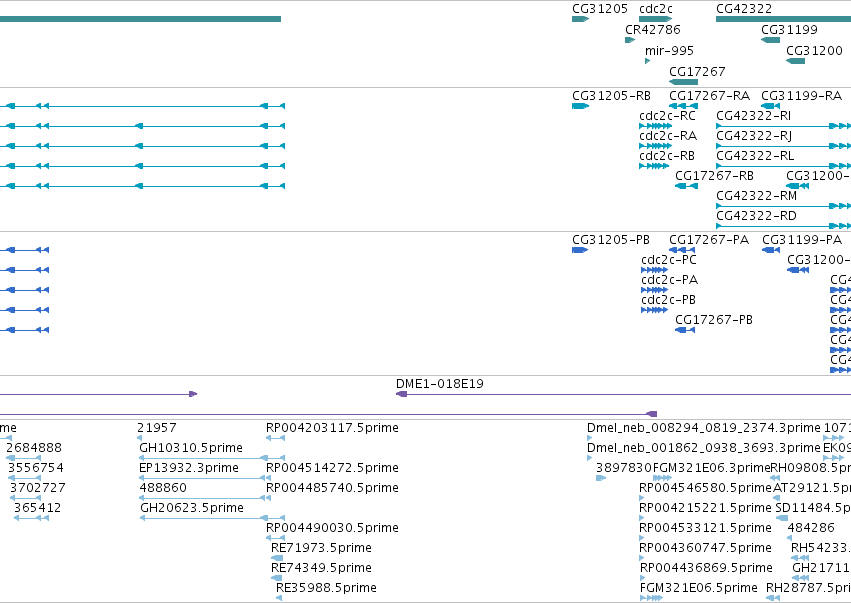This screenshot has height=603, width=851.
Task: Select the CG31205-PB protein label
Action: 611,239
